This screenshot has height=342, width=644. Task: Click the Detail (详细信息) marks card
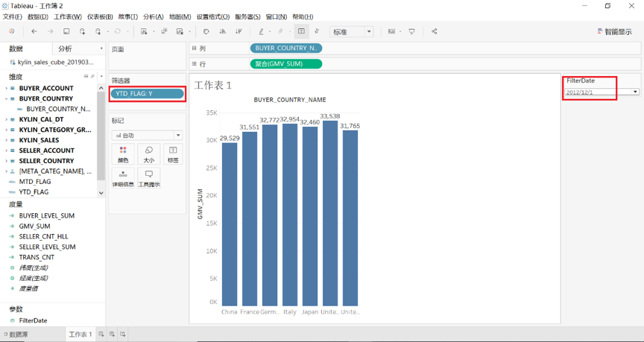tap(123, 177)
